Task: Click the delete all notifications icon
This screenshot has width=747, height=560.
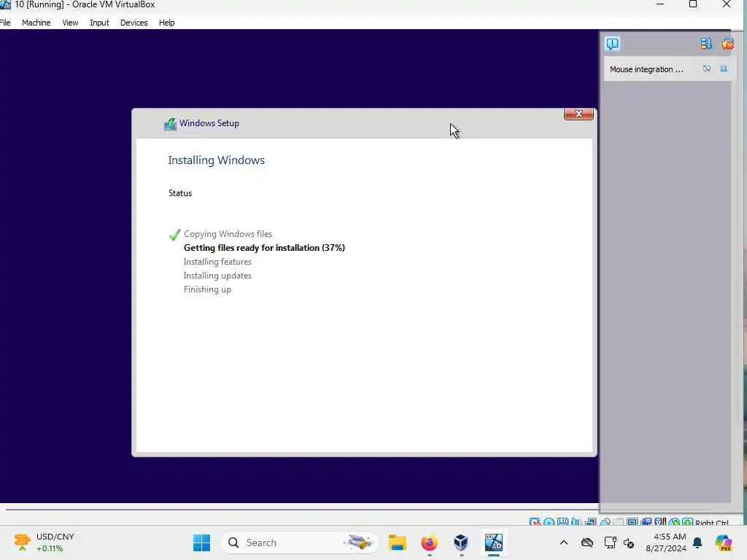Action: 727,44
